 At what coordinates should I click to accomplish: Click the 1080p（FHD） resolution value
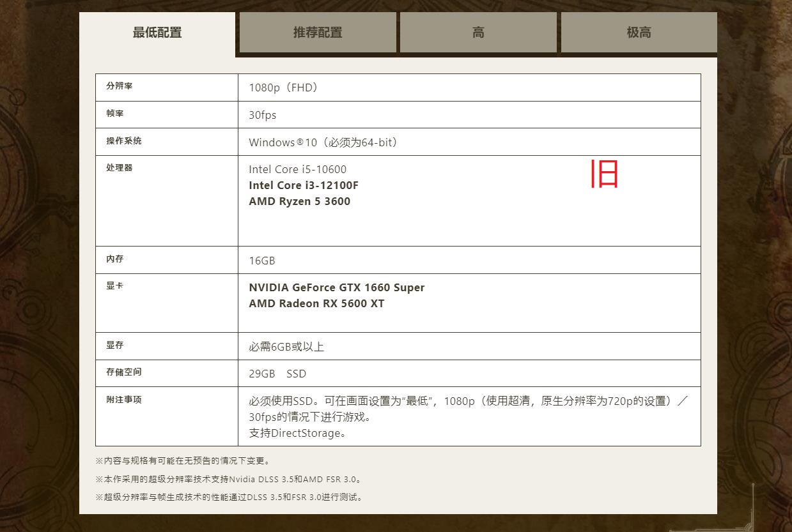pos(283,87)
